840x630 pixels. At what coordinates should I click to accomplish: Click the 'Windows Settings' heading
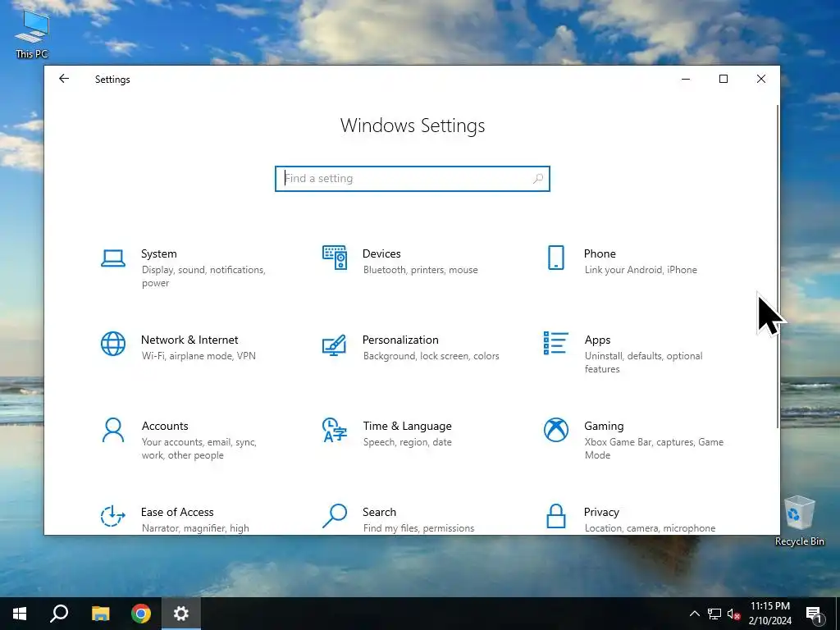coord(413,126)
